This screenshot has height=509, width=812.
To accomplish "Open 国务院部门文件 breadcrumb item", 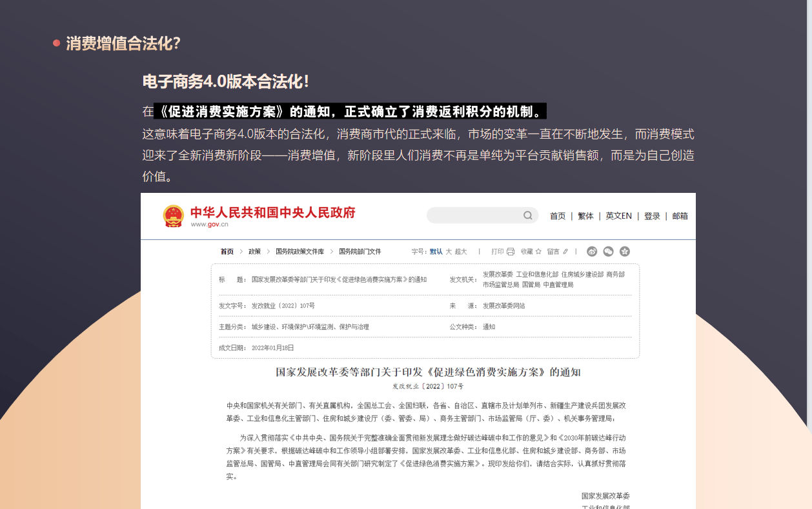I will 360,252.
